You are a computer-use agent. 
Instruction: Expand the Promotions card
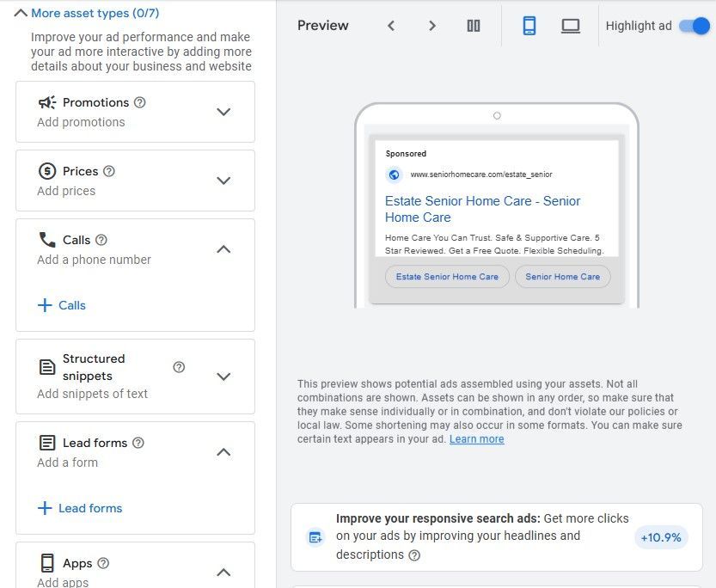[223, 112]
